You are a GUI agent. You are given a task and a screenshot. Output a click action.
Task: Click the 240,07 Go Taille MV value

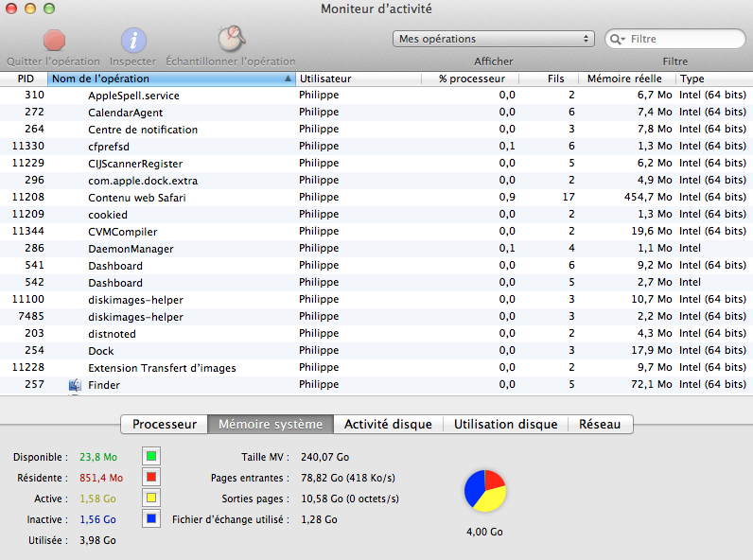tap(325, 457)
